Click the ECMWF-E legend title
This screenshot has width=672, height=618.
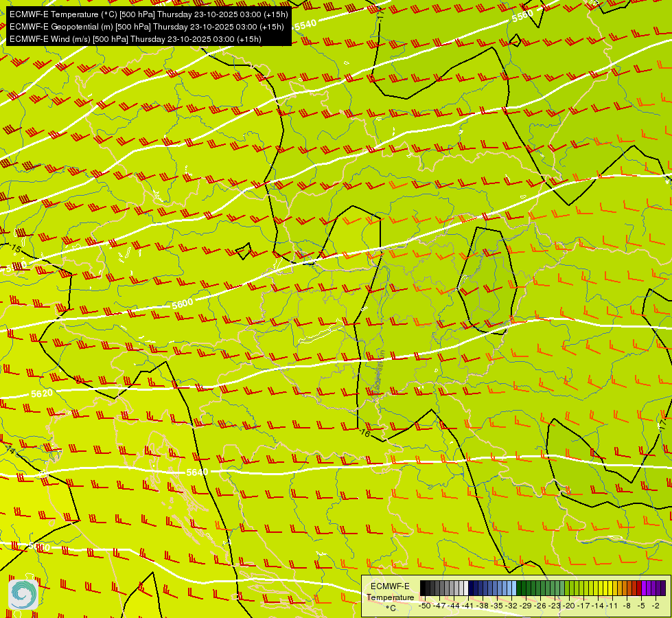pyautogui.click(x=390, y=586)
